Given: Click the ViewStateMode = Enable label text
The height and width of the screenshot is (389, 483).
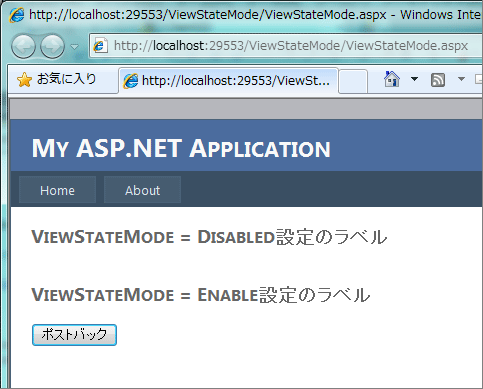Looking at the screenshot, I should click(x=201, y=295).
